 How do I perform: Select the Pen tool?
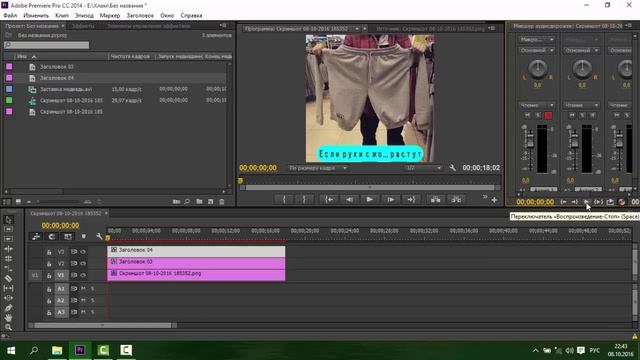tap(8, 308)
